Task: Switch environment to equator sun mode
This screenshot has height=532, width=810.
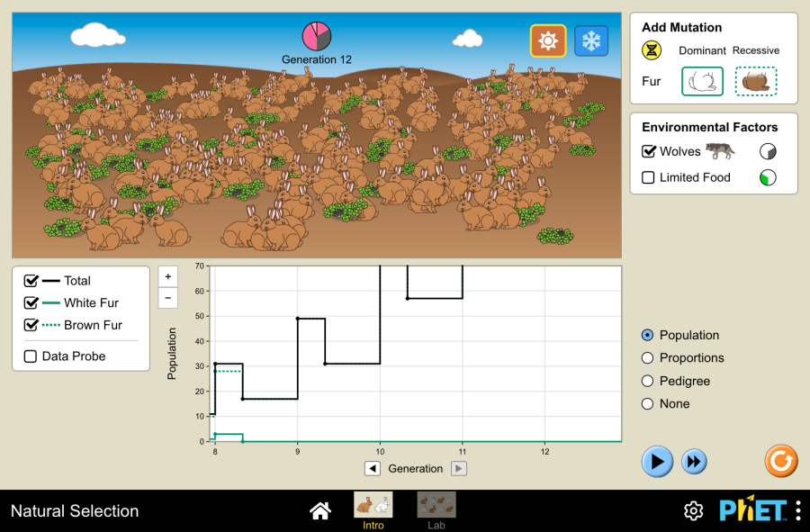Action: coord(548,41)
